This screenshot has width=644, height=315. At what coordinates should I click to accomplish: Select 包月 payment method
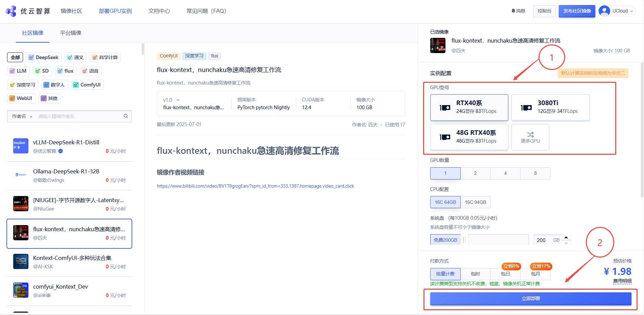point(535,274)
